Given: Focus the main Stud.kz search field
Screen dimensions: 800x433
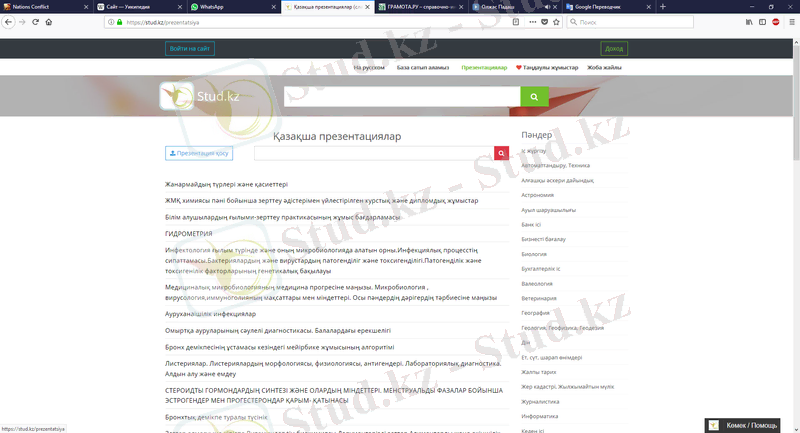Looking at the screenshot, I should point(402,96).
